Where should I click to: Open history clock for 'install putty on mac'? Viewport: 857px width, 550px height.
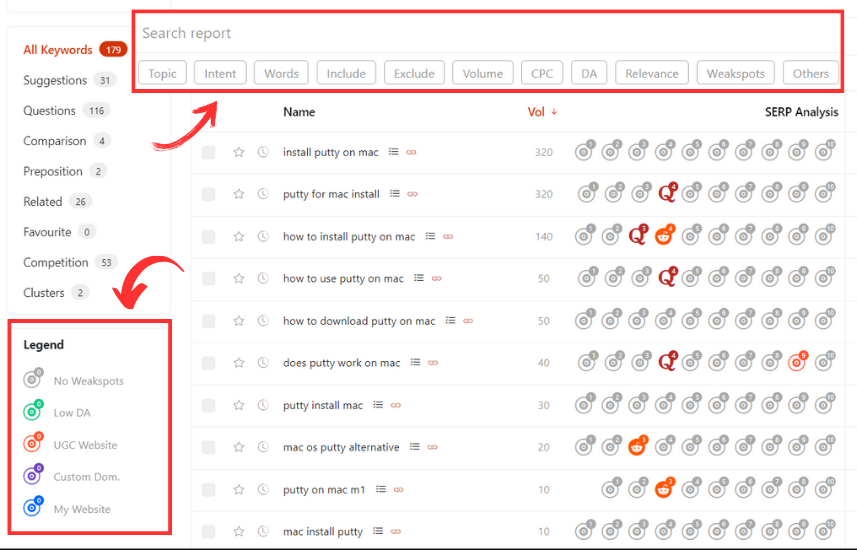(263, 152)
